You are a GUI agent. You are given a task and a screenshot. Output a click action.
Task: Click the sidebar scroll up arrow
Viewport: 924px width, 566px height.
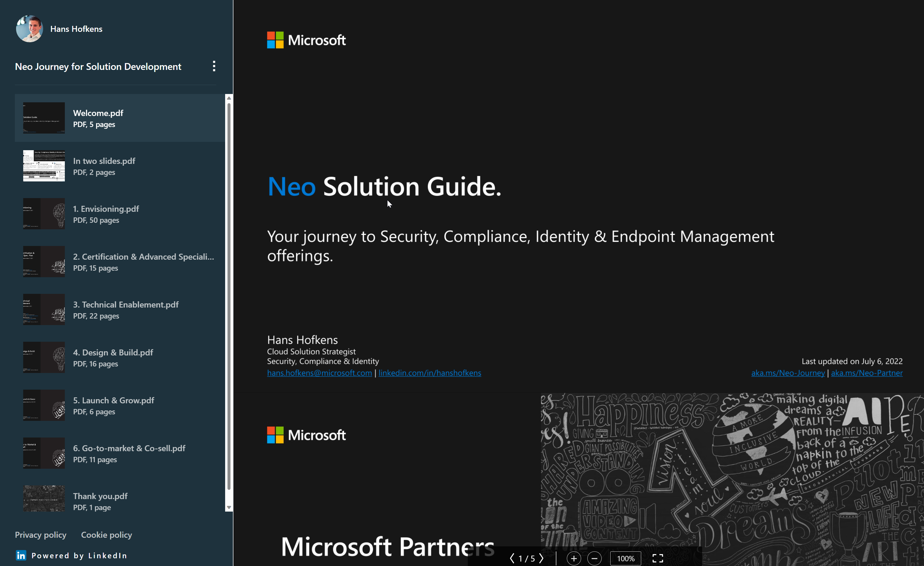pos(229,98)
